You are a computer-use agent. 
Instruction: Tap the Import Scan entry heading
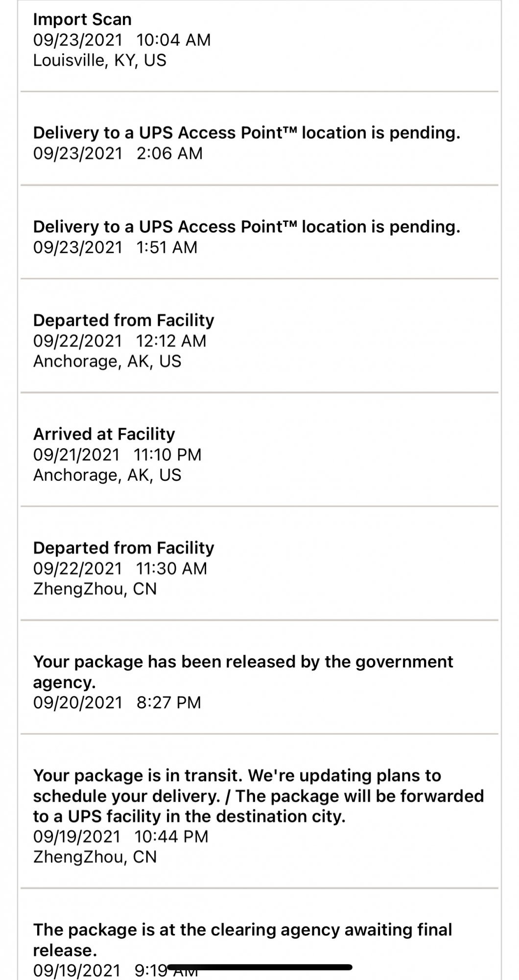(82, 20)
